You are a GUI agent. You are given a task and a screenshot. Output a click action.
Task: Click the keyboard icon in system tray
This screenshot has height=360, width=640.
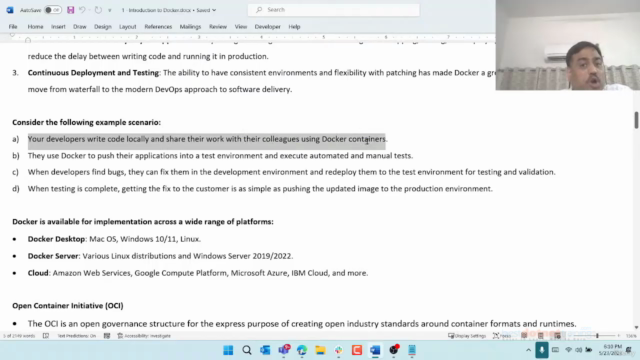[x=556, y=350]
